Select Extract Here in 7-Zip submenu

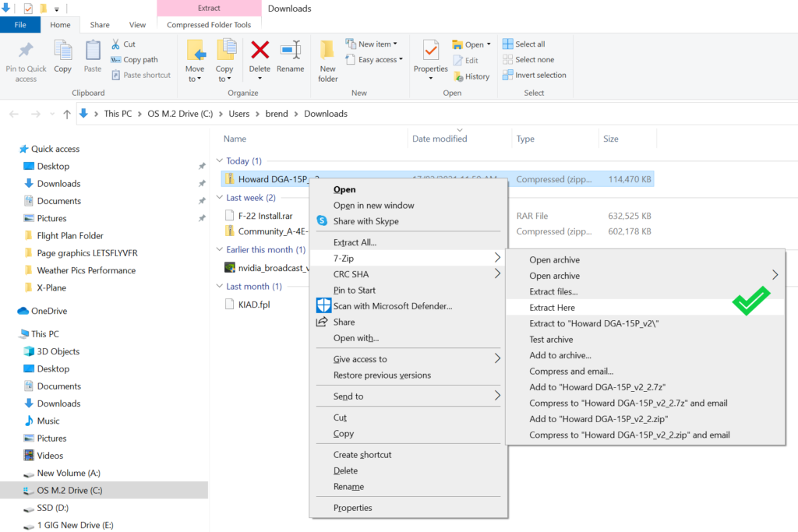pyautogui.click(x=644, y=307)
